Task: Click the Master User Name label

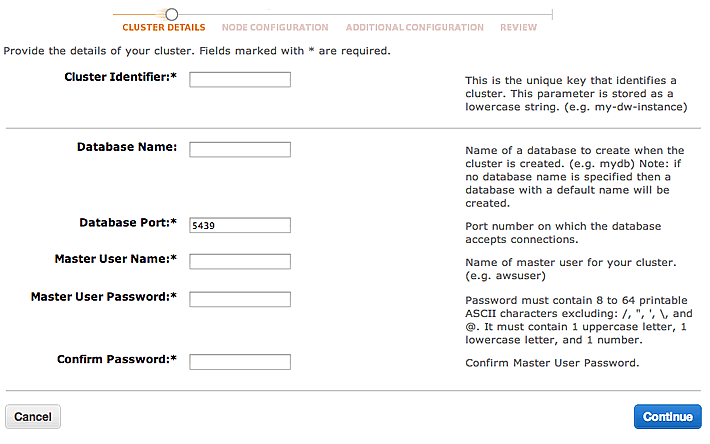Action: (116, 259)
